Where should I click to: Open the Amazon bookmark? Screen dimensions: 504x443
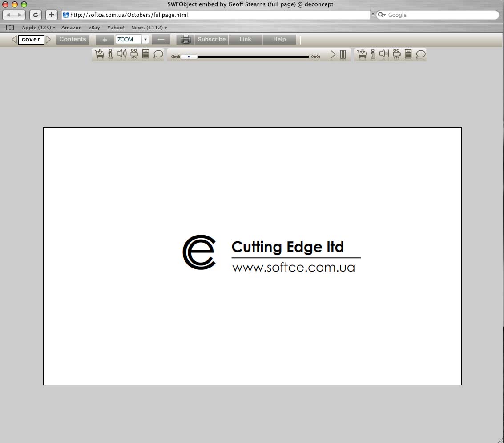pyautogui.click(x=71, y=28)
